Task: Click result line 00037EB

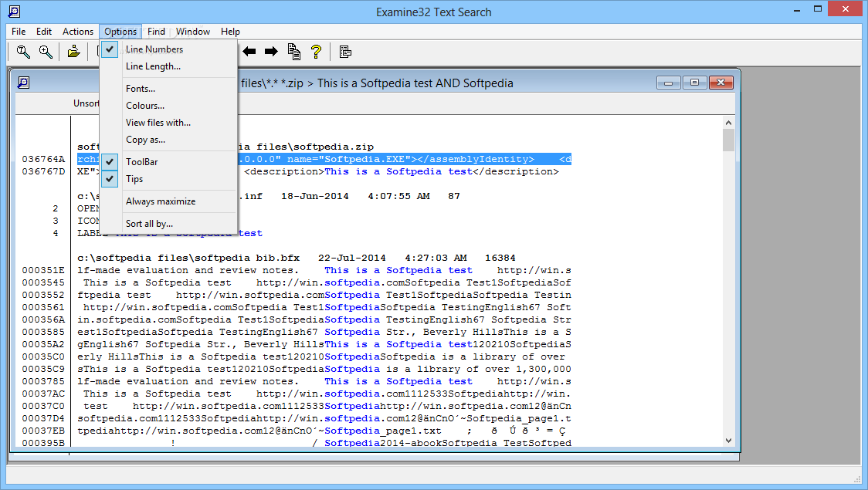Action: tap(324, 431)
